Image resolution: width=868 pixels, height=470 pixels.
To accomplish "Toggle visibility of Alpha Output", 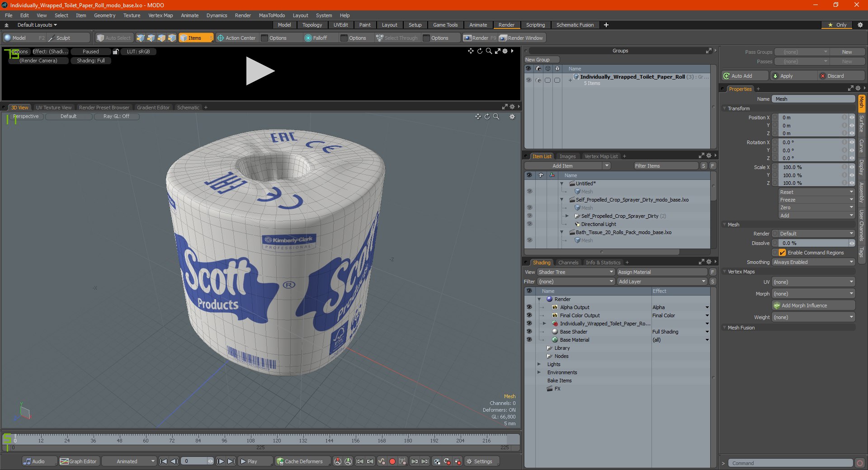I will point(529,307).
